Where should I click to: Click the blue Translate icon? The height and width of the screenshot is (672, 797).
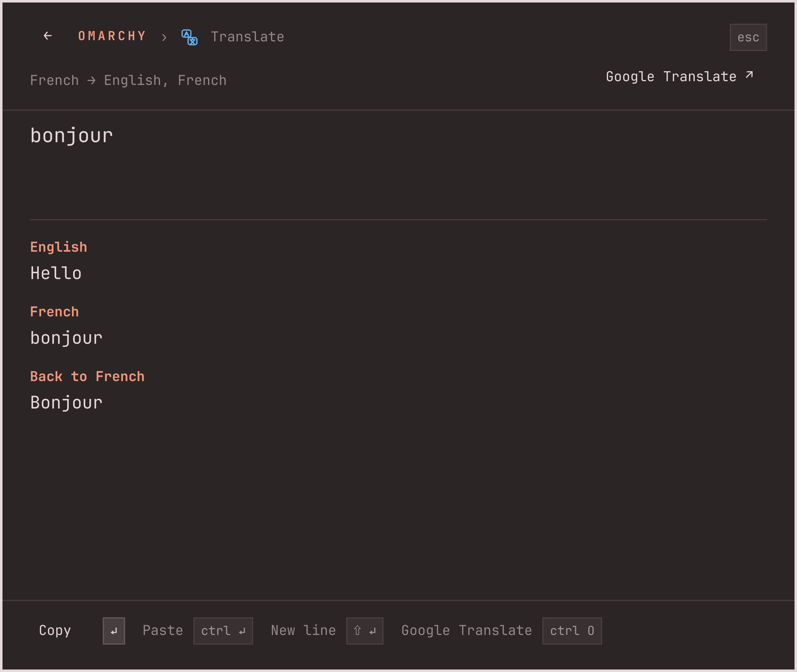189,37
